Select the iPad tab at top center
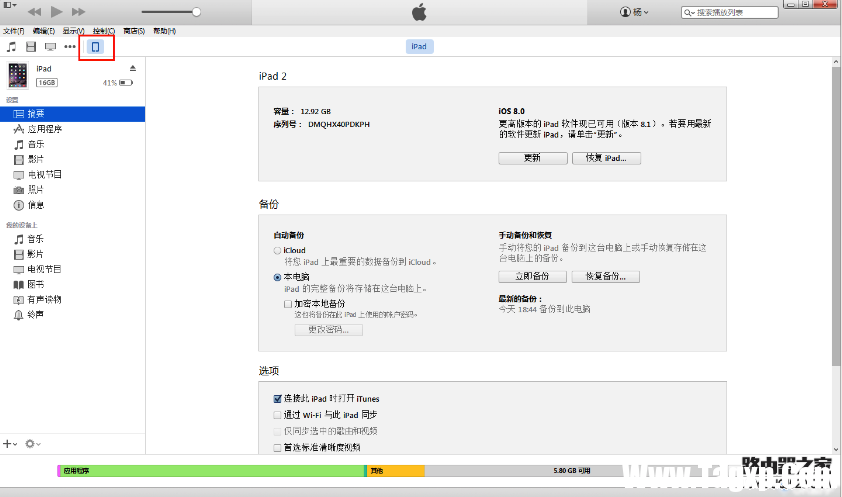Screen dimensions: 842x497 (419, 47)
